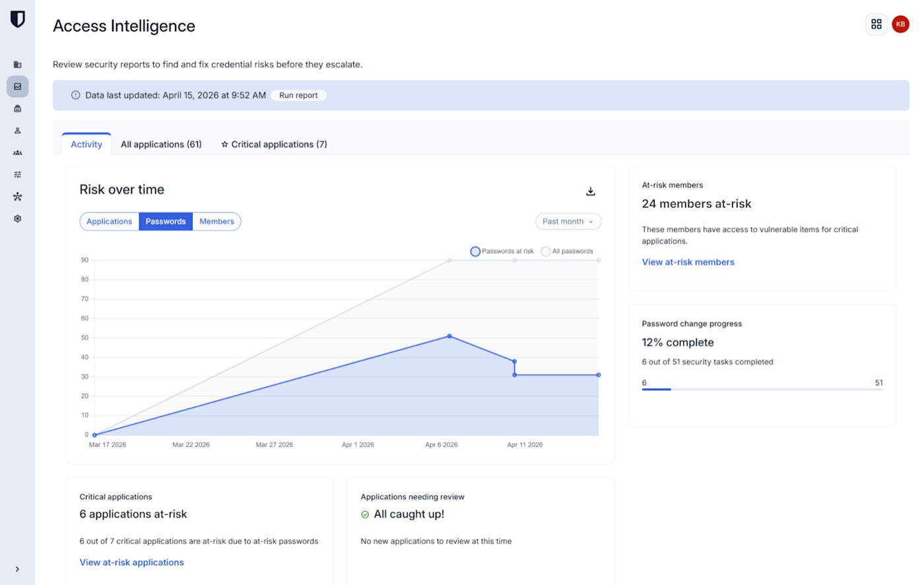The width and height of the screenshot is (924, 585).
Task: Expand the collapsed sidebar with bottom chevron
Action: point(17,568)
